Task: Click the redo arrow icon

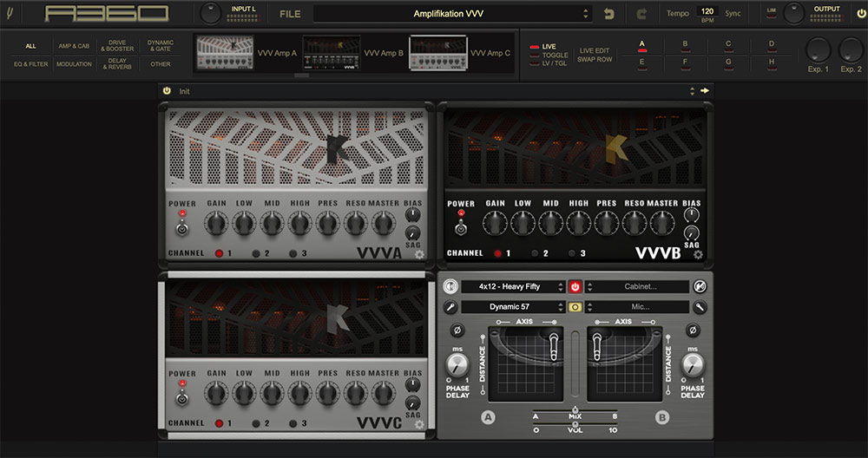Action: [x=641, y=14]
